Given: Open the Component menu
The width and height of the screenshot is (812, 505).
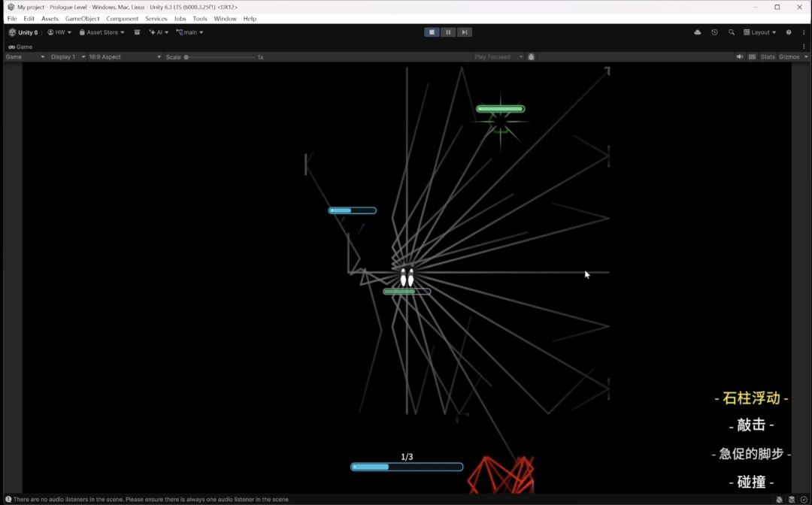Looking at the screenshot, I should click(123, 19).
